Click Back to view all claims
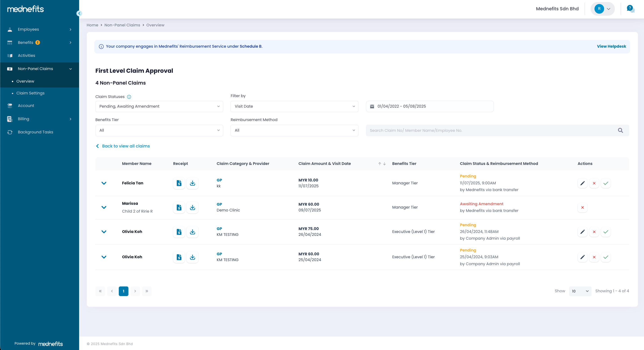Viewport: 644px width, 350px height. pyautogui.click(x=123, y=146)
